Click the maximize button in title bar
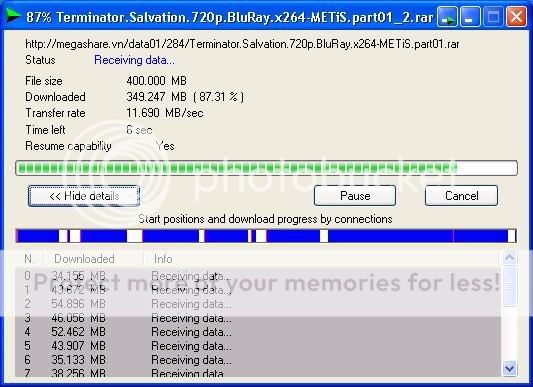Image resolution: width=533 pixels, height=387 pixels. click(x=493, y=17)
